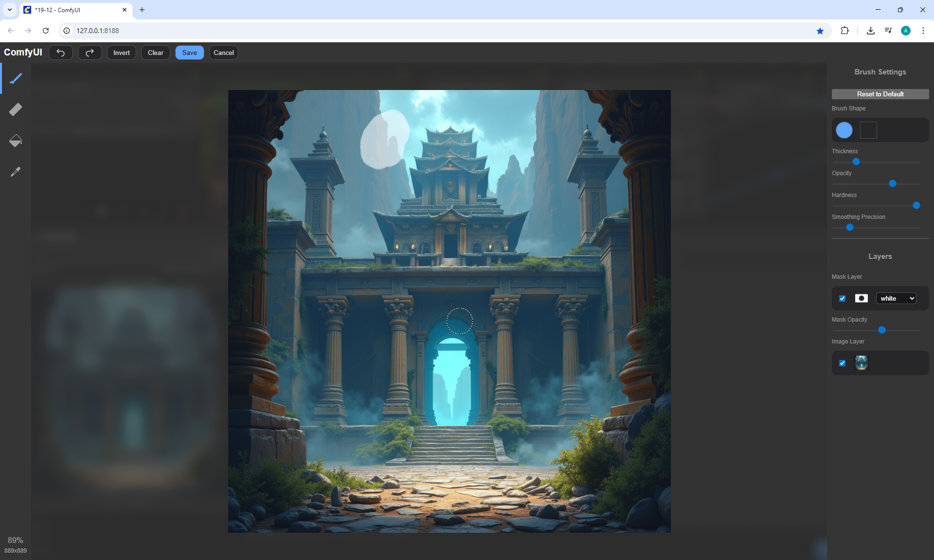This screenshot has width=934, height=560.
Task: Click the Invert button
Action: 122,53
